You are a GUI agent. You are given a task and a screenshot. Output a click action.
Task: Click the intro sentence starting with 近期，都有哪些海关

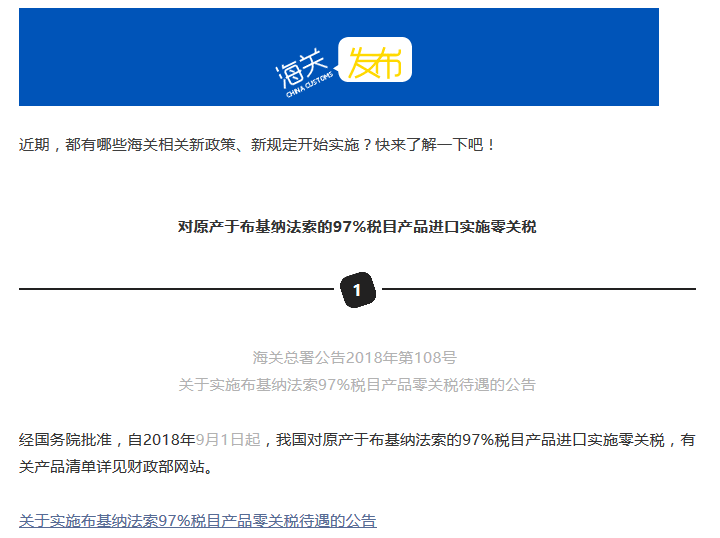tap(257, 145)
